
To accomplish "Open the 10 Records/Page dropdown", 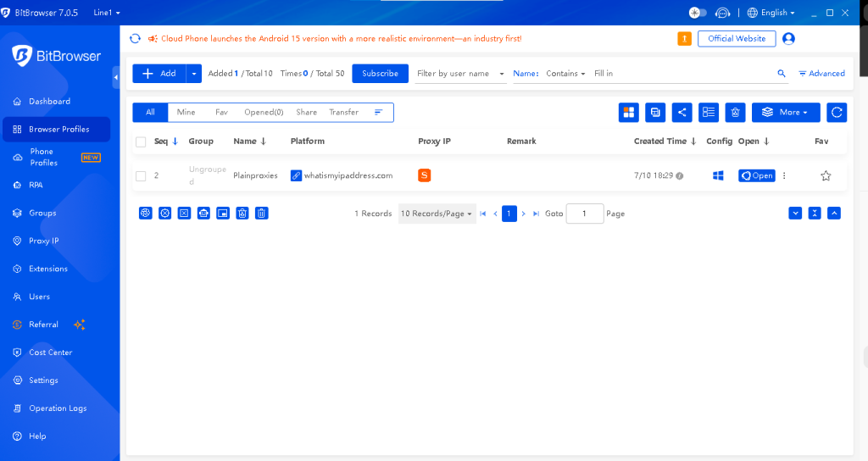I will [437, 214].
